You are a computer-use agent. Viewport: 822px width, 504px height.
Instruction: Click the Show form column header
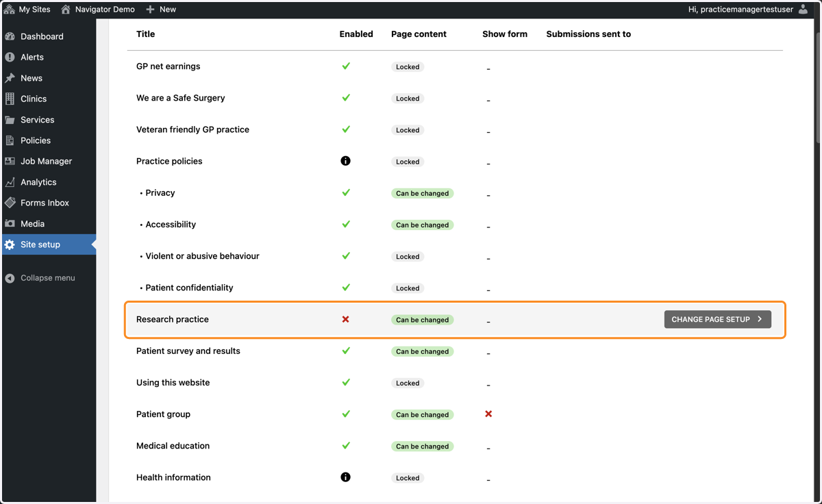tap(505, 34)
